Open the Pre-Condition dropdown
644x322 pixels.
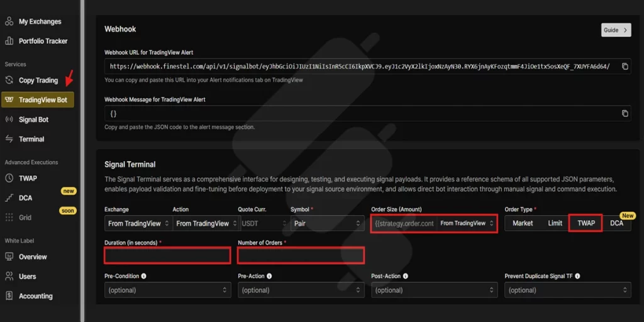167,290
